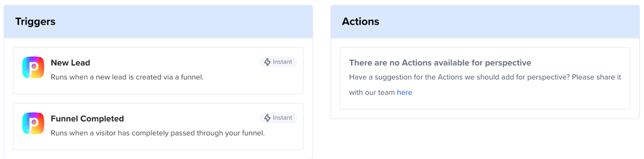Click the Perspective logo beside New Lead

pos(33,67)
